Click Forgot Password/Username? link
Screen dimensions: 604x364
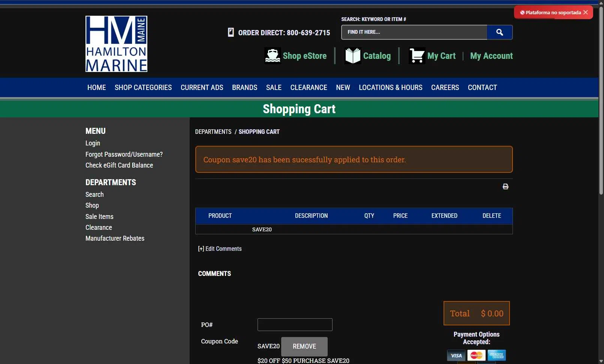[x=124, y=154]
